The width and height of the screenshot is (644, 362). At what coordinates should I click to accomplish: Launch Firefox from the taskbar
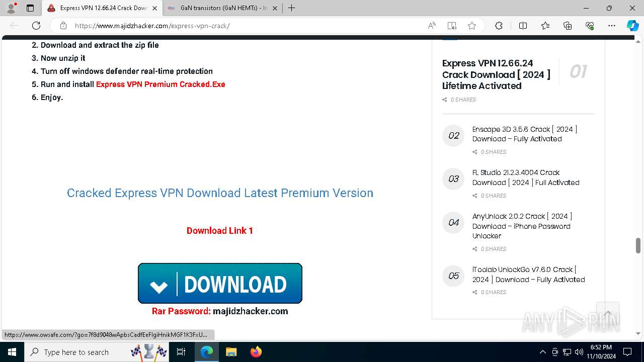(256, 352)
